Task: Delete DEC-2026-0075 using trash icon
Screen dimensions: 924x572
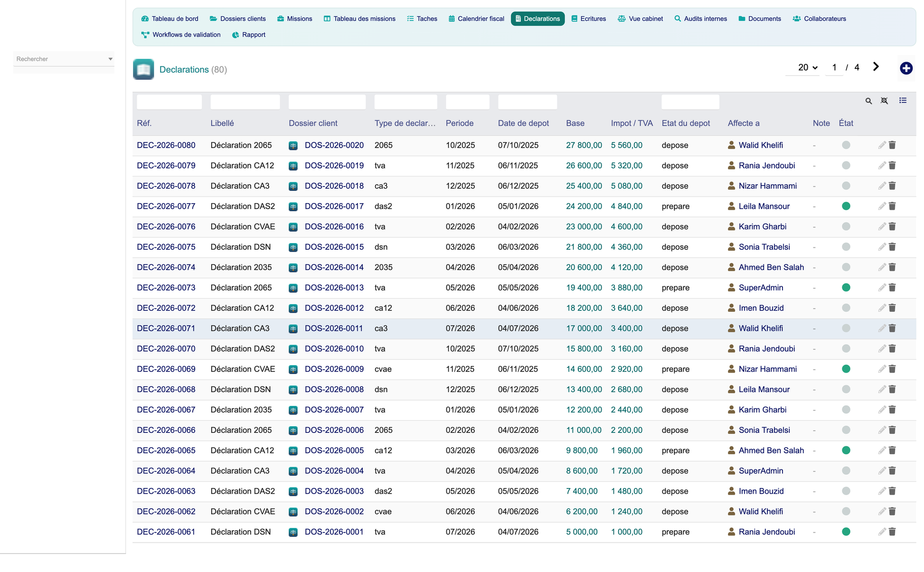Action: point(892,247)
